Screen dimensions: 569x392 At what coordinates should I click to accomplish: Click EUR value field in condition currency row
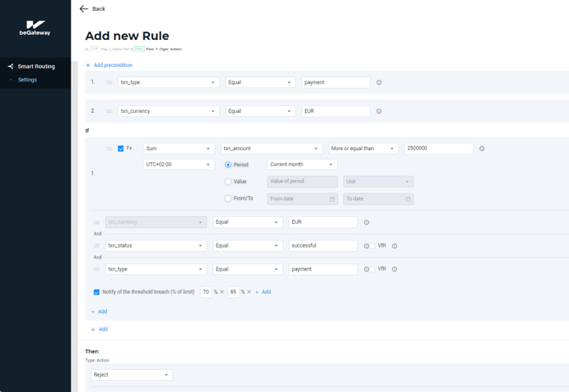click(x=324, y=222)
